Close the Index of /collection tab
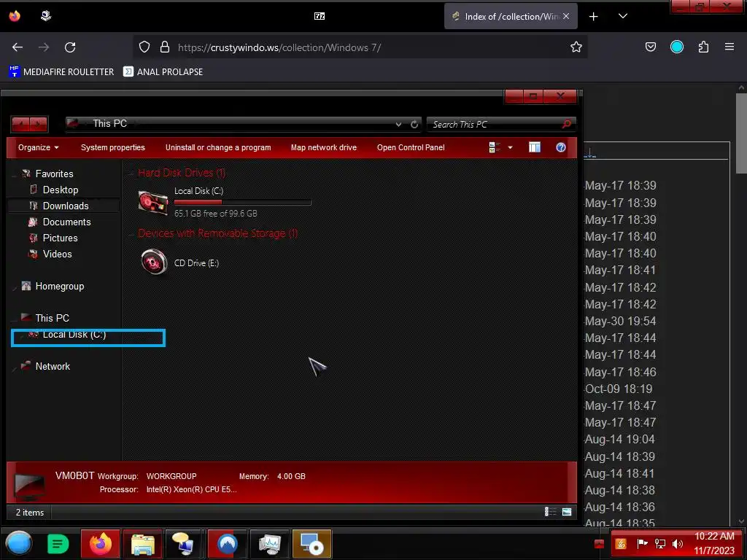 click(x=566, y=16)
